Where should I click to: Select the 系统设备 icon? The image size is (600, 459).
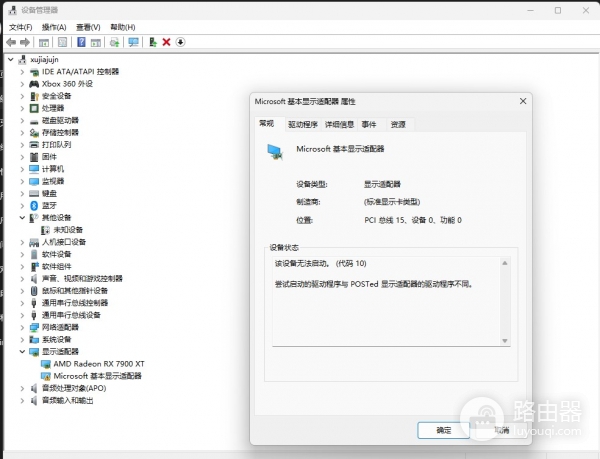(x=34, y=340)
